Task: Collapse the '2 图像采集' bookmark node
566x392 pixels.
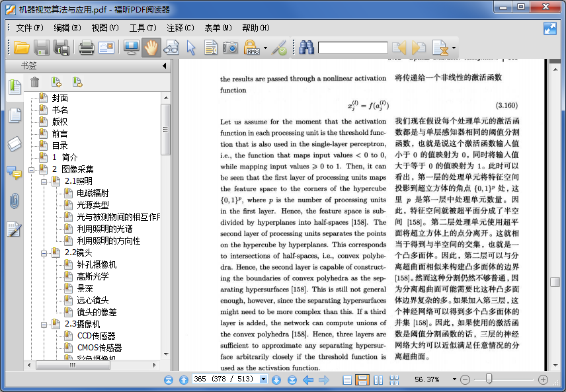Action: 31,170
